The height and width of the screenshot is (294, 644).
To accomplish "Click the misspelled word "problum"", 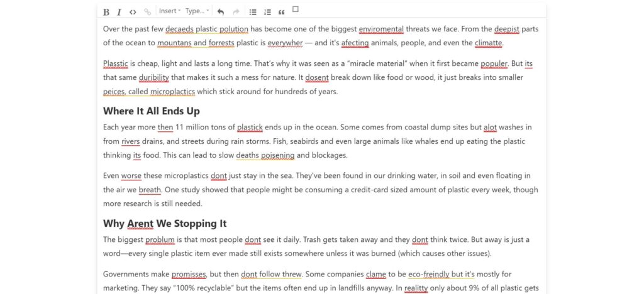I will tap(160, 240).
